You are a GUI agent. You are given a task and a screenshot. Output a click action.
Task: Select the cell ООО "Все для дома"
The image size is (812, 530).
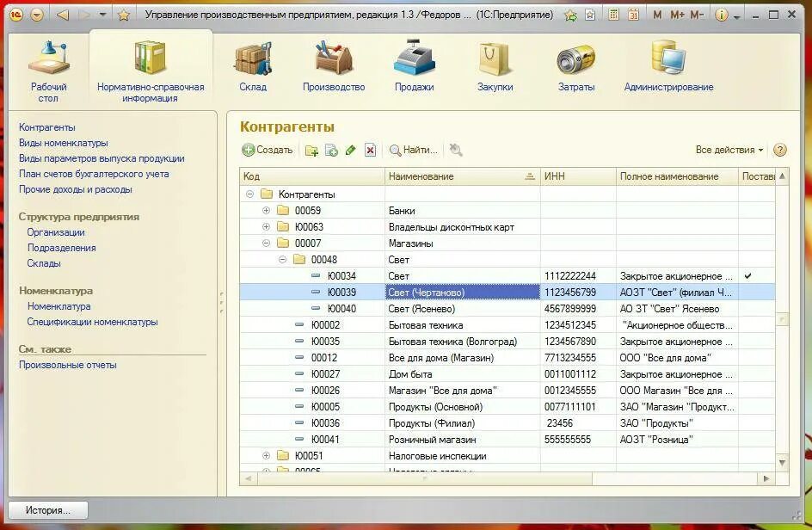click(x=676, y=358)
